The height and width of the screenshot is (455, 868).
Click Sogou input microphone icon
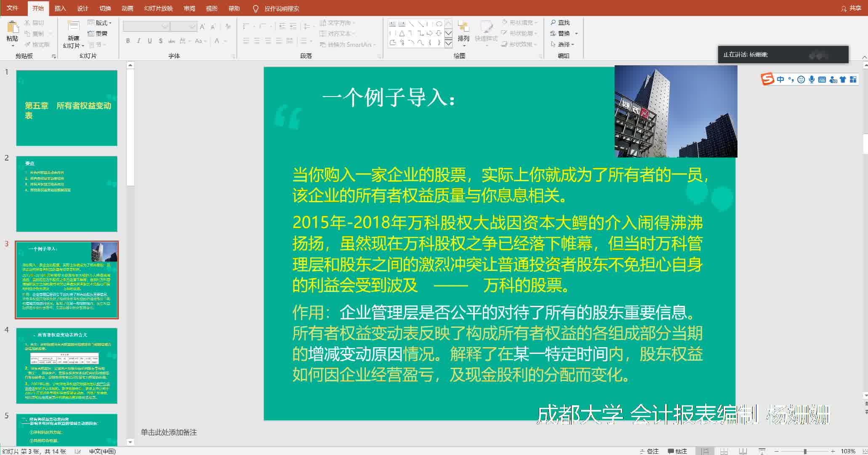[812, 79]
